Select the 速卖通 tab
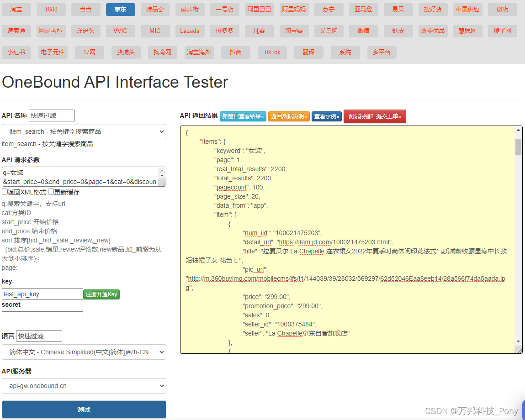Viewport: 525px width, 420px height. (16, 31)
